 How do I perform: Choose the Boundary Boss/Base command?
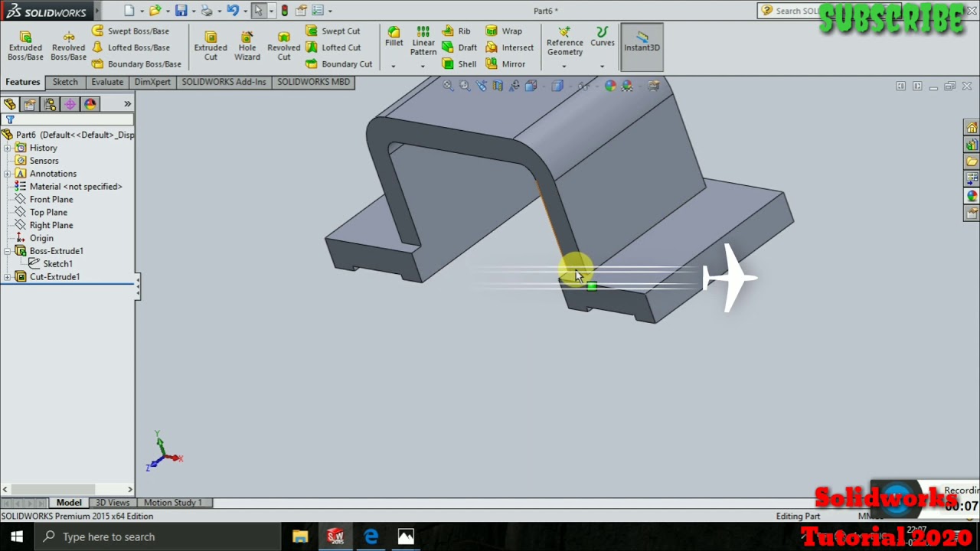pyautogui.click(x=136, y=64)
